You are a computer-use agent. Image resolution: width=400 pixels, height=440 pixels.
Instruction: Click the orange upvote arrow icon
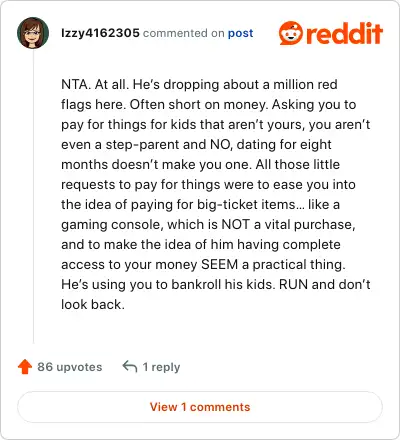[x=25, y=367]
